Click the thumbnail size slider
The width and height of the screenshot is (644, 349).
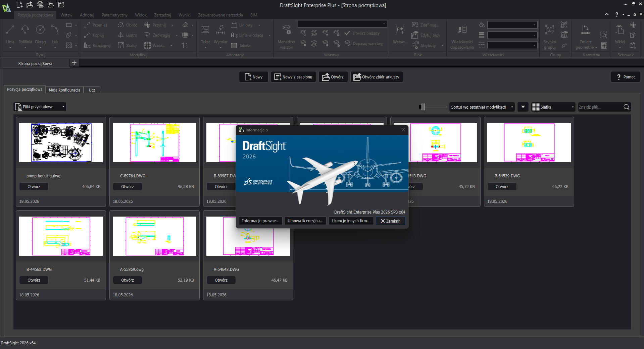433,107
